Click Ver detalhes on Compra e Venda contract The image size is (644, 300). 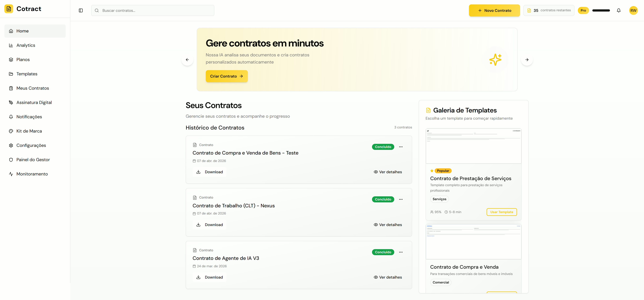coord(388,172)
